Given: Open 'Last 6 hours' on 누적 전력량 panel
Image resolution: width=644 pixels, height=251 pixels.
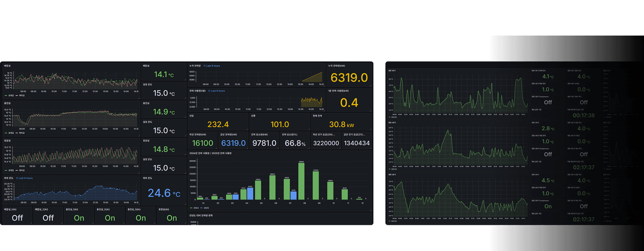Looking at the screenshot, I should [x=213, y=66].
